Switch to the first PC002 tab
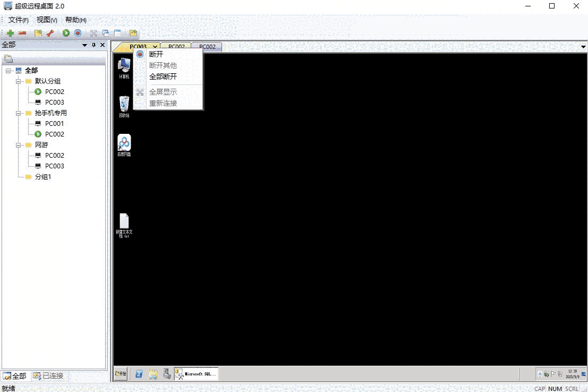The width and height of the screenshot is (588, 392). point(176,47)
